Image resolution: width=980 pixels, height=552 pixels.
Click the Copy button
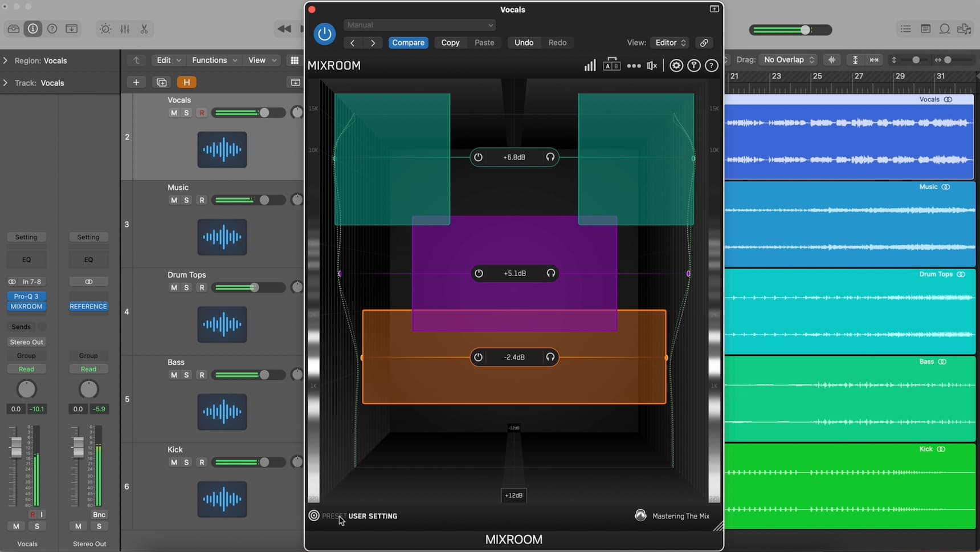click(450, 43)
